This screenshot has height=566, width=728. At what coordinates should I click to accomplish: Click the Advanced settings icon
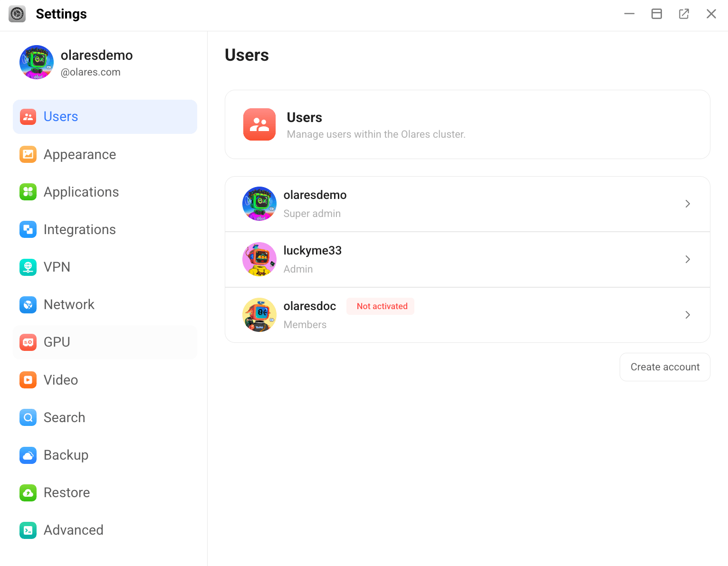click(x=28, y=530)
